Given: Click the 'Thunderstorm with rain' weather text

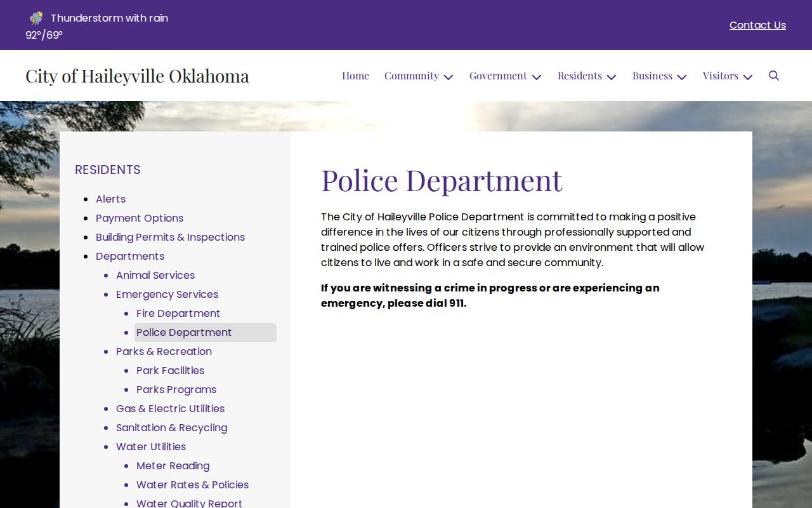Looking at the screenshot, I should coord(109,18).
